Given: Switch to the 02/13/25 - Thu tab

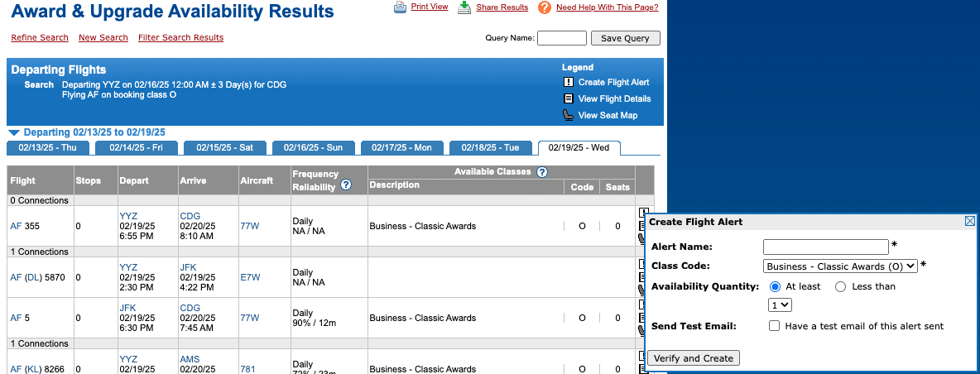Looking at the screenshot, I should point(47,147).
